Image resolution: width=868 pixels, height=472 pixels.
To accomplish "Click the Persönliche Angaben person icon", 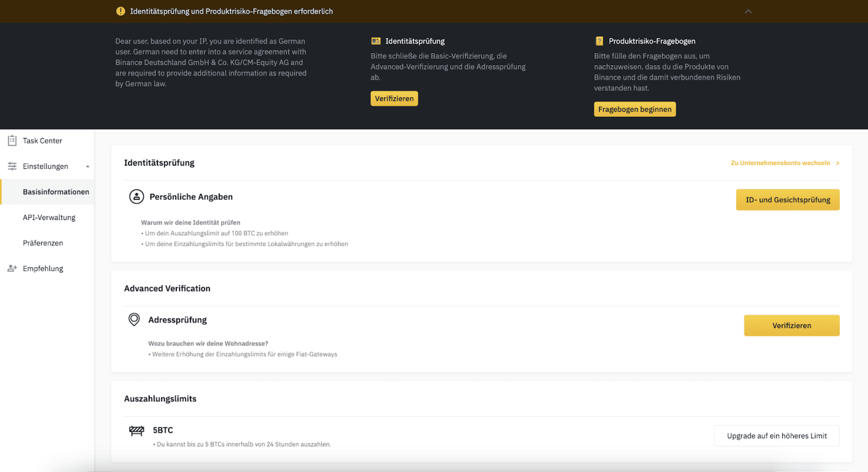I will 136,197.
